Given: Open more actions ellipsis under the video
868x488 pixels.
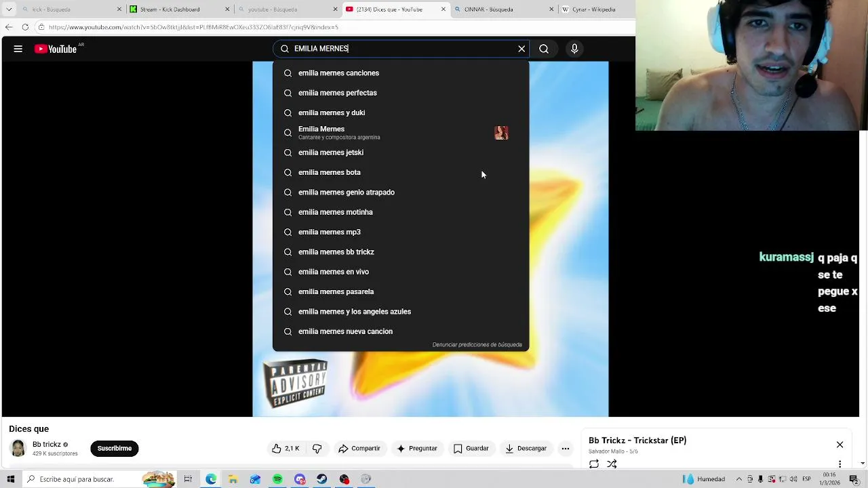Looking at the screenshot, I should 566,448.
